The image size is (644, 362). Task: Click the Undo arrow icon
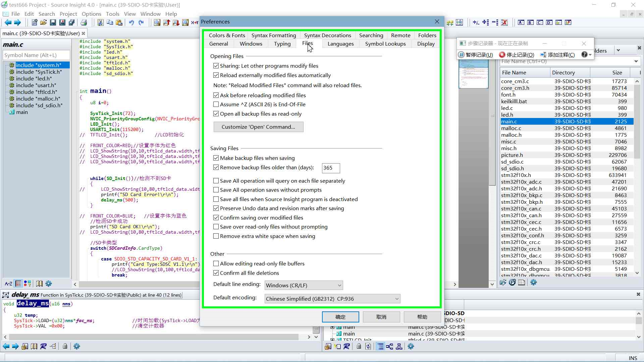coord(131,22)
